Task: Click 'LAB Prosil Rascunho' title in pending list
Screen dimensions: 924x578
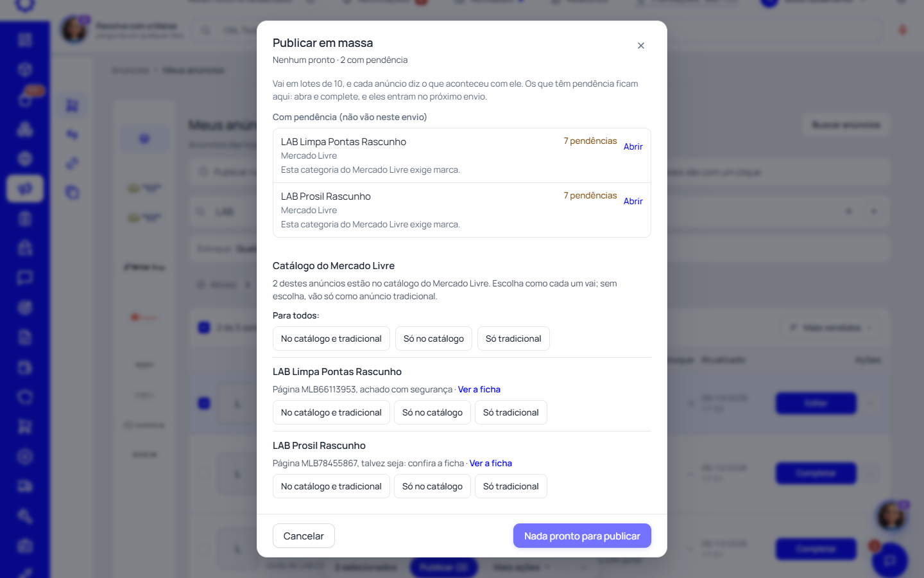Action: click(x=326, y=197)
